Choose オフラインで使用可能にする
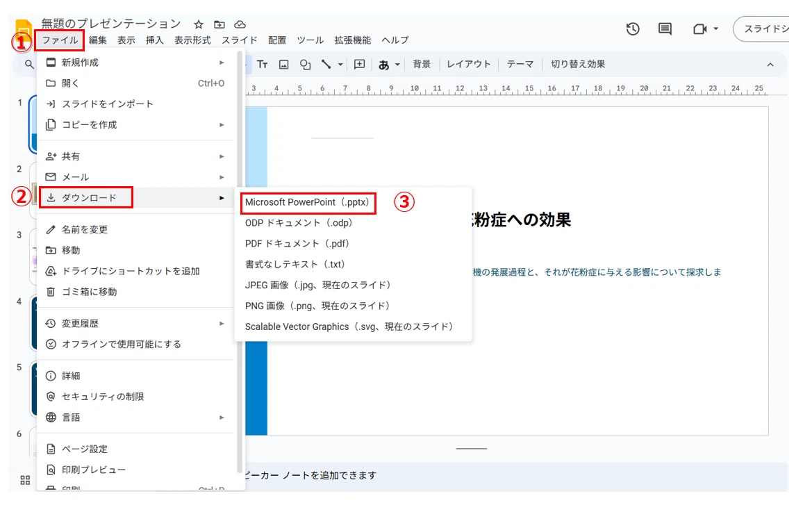The width and height of the screenshot is (812, 505). [x=137, y=344]
